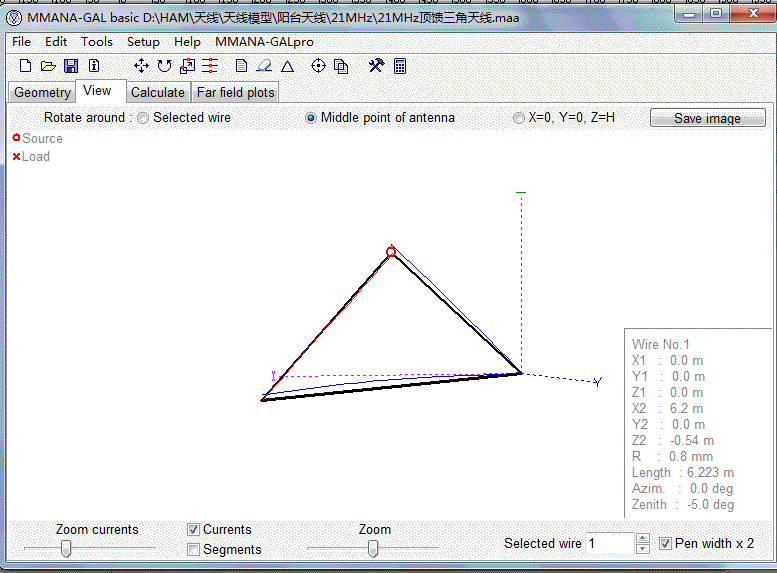The image size is (777, 573).
Task: Click the crosshair target toolbar icon
Action: (x=318, y=66)
